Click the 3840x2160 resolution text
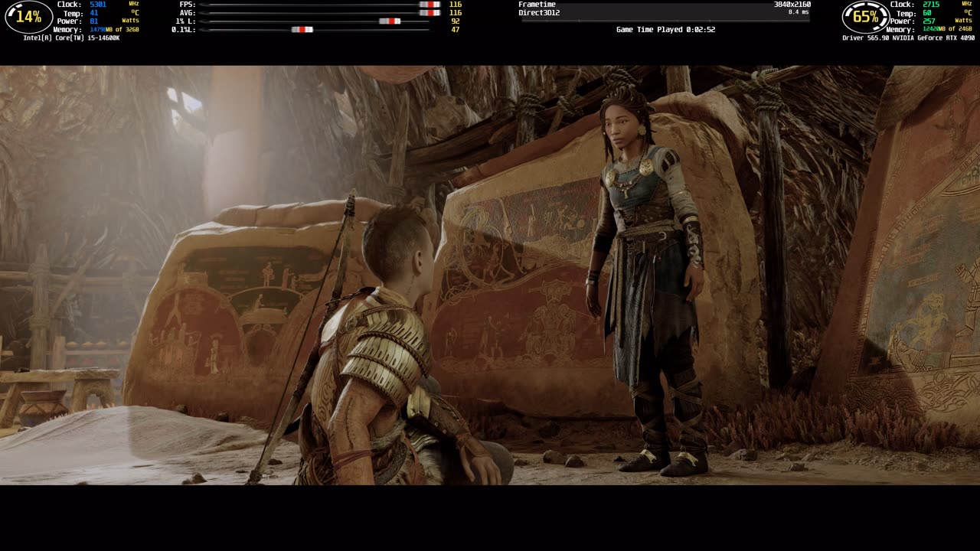 (792, 5)
